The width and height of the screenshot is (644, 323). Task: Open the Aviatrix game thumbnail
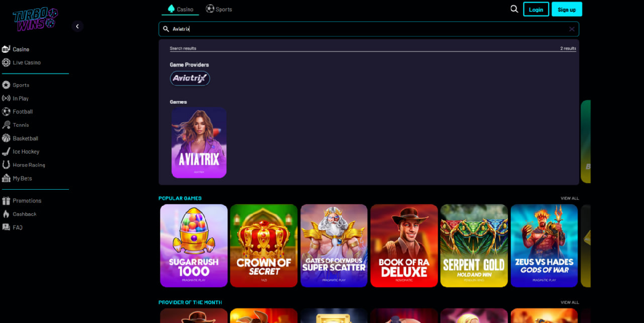(x=199, y=142)
